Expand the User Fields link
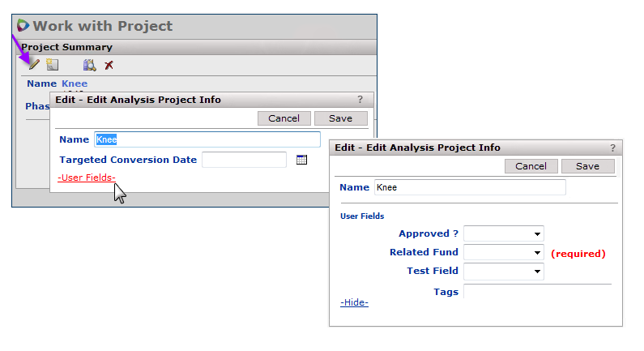This screenshot has height=351, width=644. coord(87,178)
